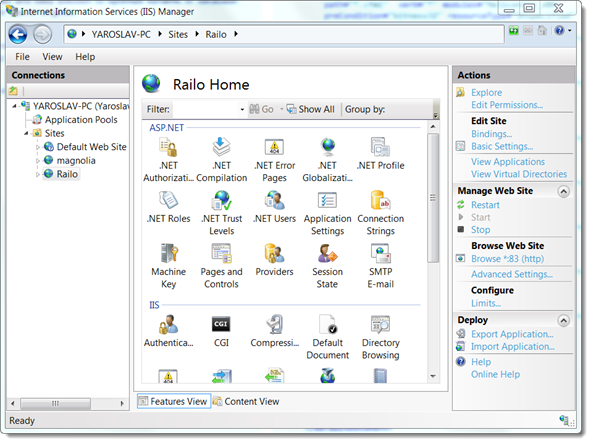
Task: Open Authentication feature in IIS group
Action: click(168, 331)
